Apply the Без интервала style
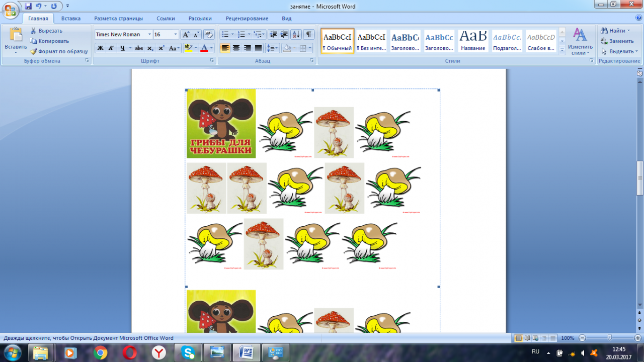 point(371,41)
